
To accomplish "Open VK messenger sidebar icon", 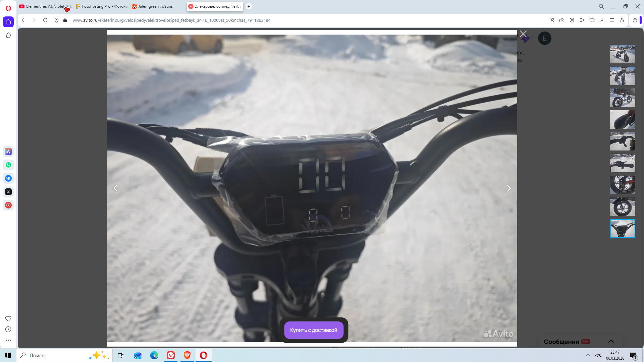I will 8,178.
